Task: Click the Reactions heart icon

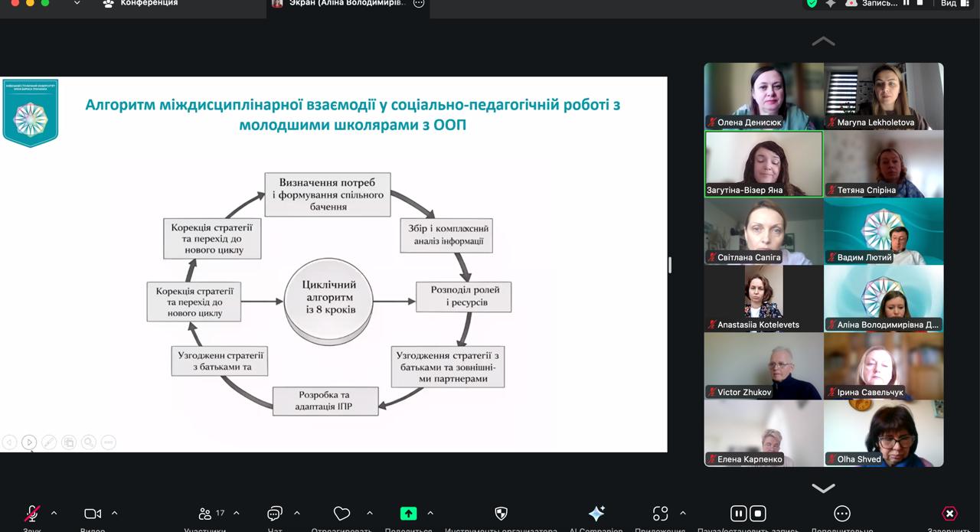Action: (342, 514)
